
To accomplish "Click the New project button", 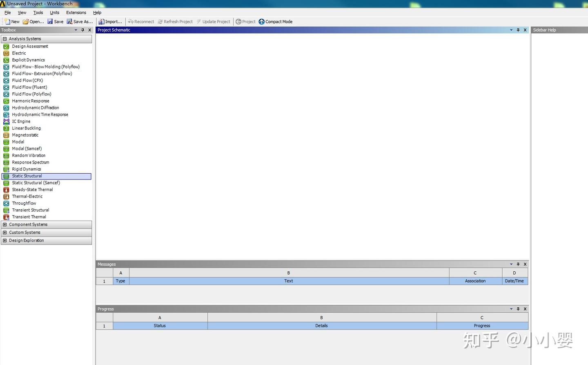I will (x=12, y=22).
